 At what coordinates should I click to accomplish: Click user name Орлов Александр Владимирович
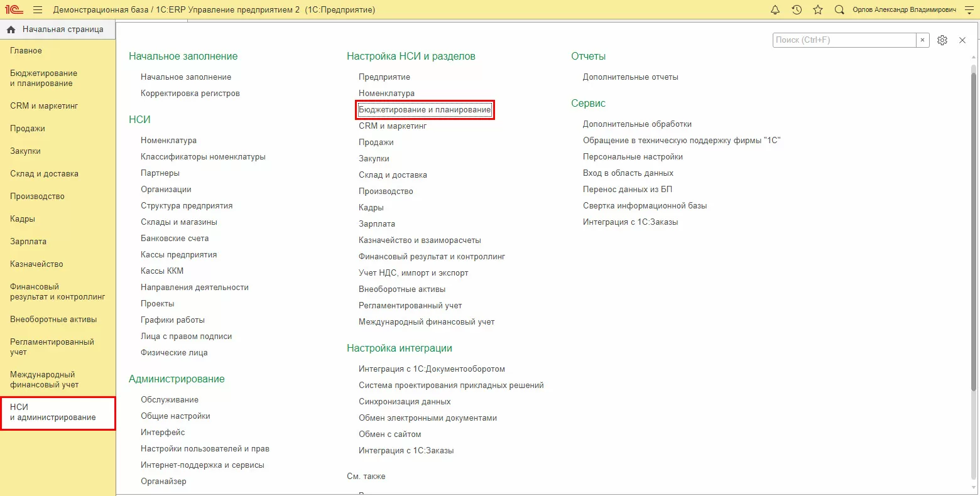point(905,10)
